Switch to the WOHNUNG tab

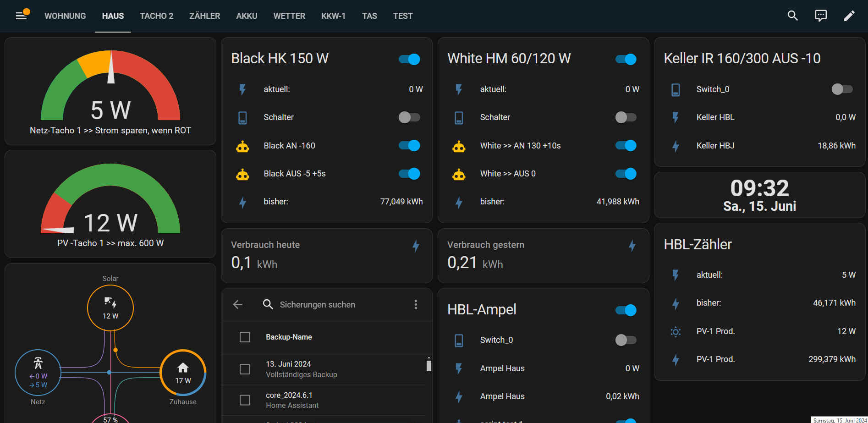click(65, 16)
